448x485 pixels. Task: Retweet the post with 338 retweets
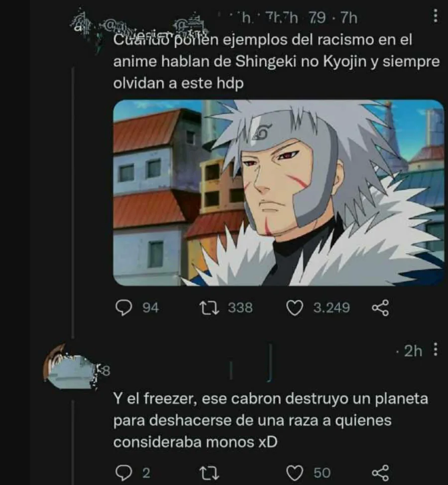pos(209,308)
